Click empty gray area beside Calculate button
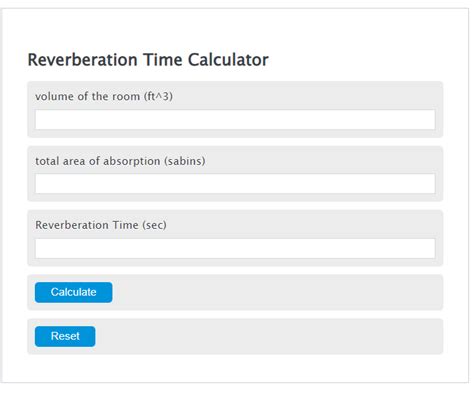474x393 pixels. pos(277,292)
